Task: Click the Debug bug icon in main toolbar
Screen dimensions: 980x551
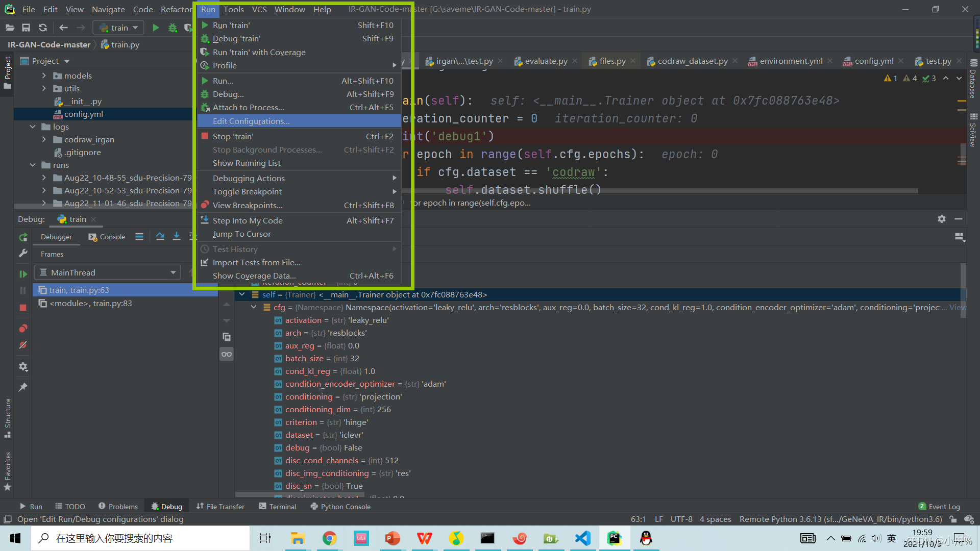Action: click(173, 28)
